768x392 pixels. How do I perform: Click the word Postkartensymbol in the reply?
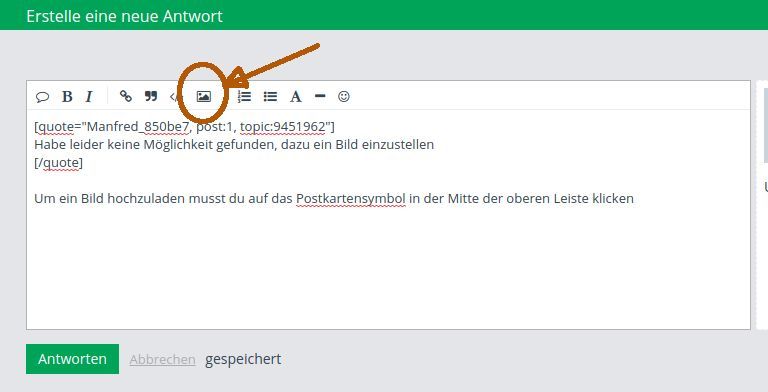pyautogui.click(x=351, y=199)
